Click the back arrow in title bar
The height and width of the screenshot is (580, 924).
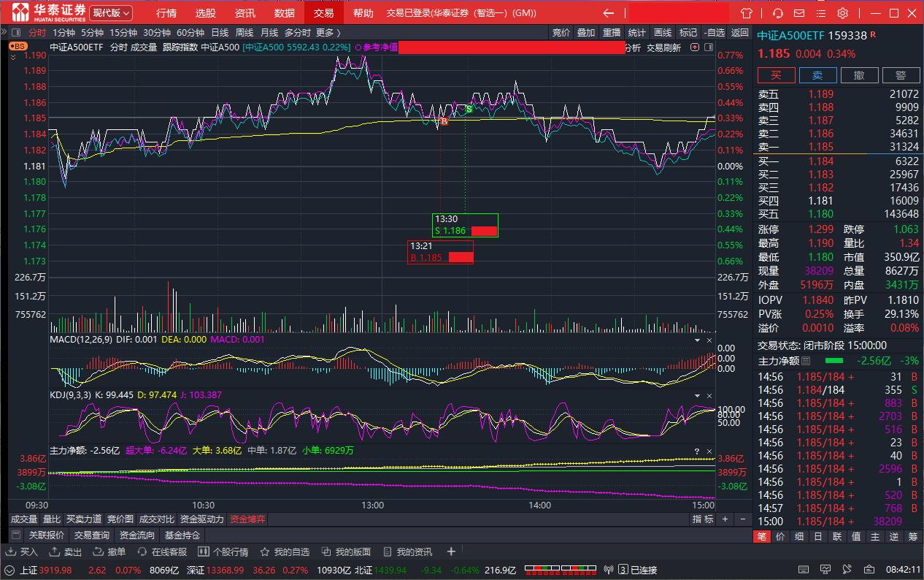tap(608, 13)
